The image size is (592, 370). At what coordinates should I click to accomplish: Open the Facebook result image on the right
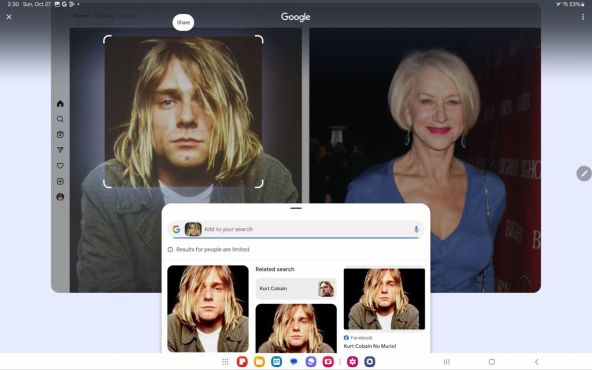point(384,299)
